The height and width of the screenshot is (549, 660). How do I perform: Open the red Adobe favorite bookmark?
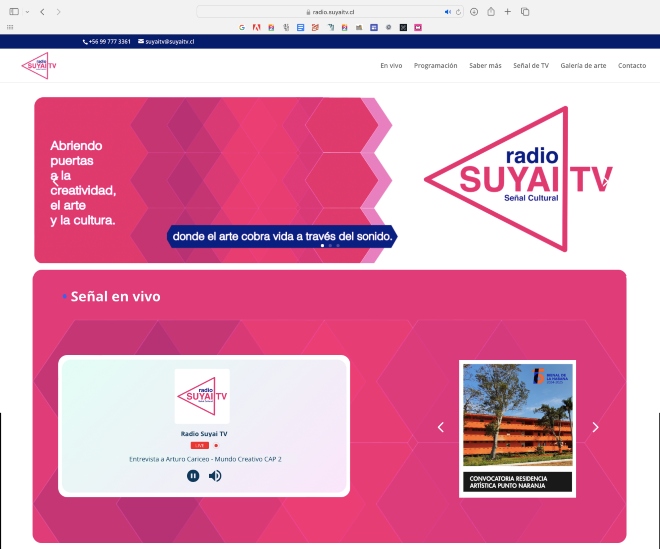point(256,27)
